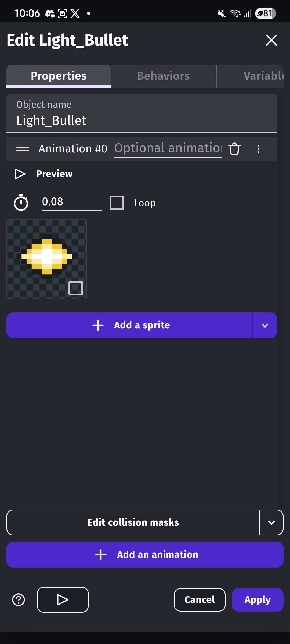Select the yellow bullet sprite thumbnail
Screen dimensions: 290x644
(x=47, y=256)
